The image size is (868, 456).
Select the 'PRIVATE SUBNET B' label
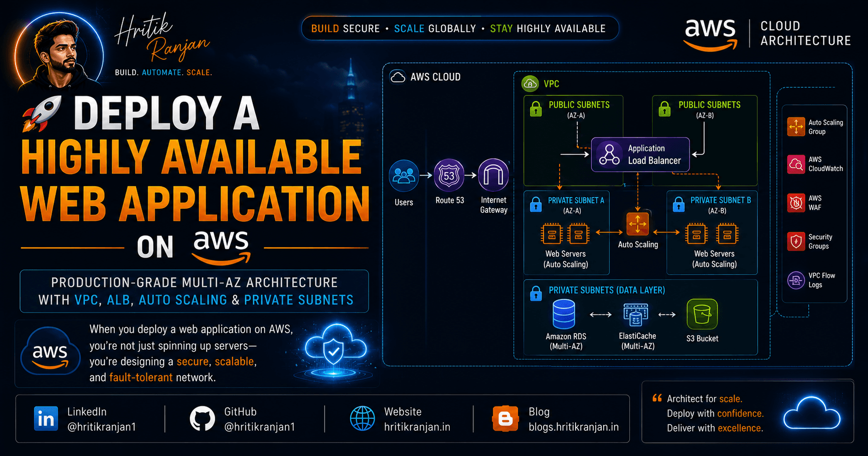pos(721,200)
